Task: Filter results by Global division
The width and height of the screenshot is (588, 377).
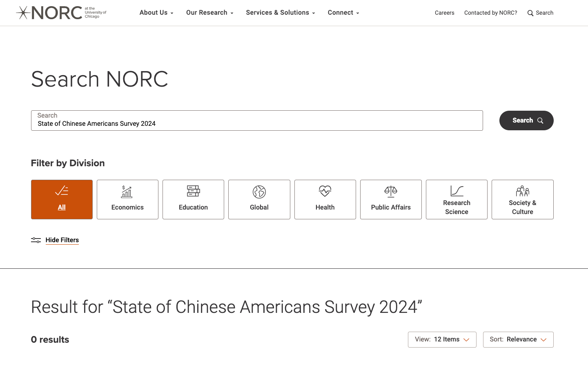Action: pos(259,199)
